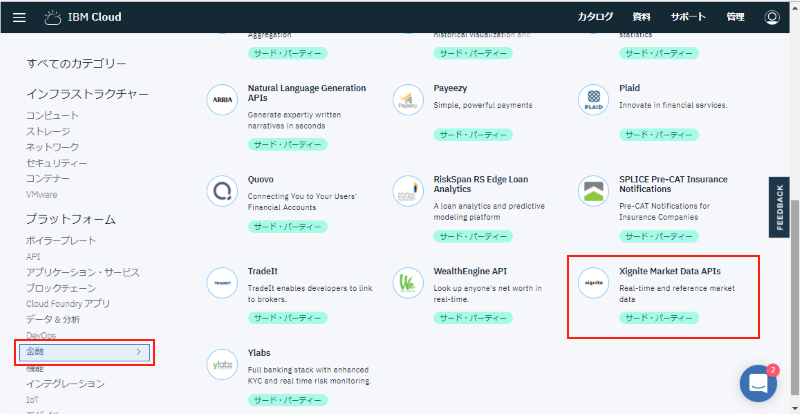Viewport: 800px width, 414px height.
Task: Click the IBM Cloud logo icon
Action: pos(53,17)
